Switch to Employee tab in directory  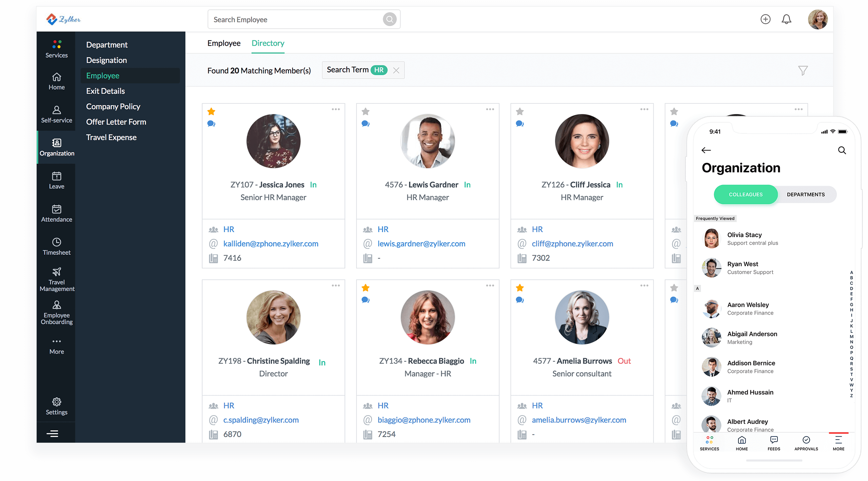(x=224, y=43)
